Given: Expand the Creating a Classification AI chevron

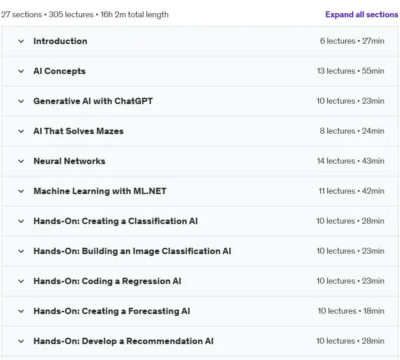Looking at the screenshot, I should (21, 221).
